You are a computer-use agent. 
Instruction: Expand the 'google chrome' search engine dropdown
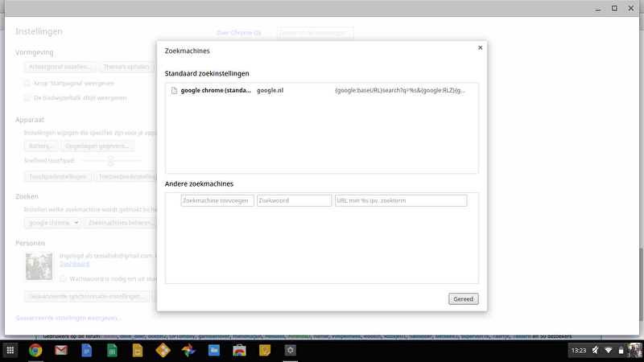(53, 222)
